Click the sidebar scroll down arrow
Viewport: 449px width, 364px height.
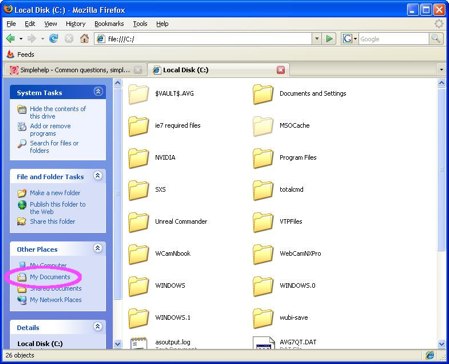(118, 344)
